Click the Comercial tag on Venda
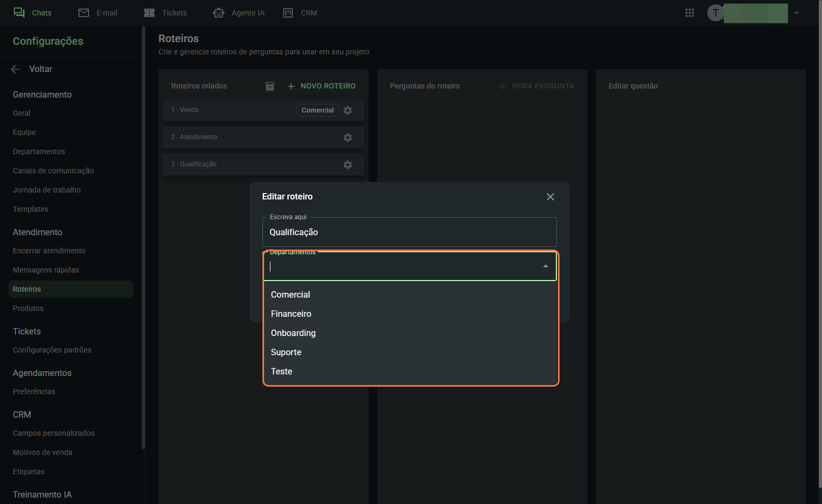 click(317, 110)
